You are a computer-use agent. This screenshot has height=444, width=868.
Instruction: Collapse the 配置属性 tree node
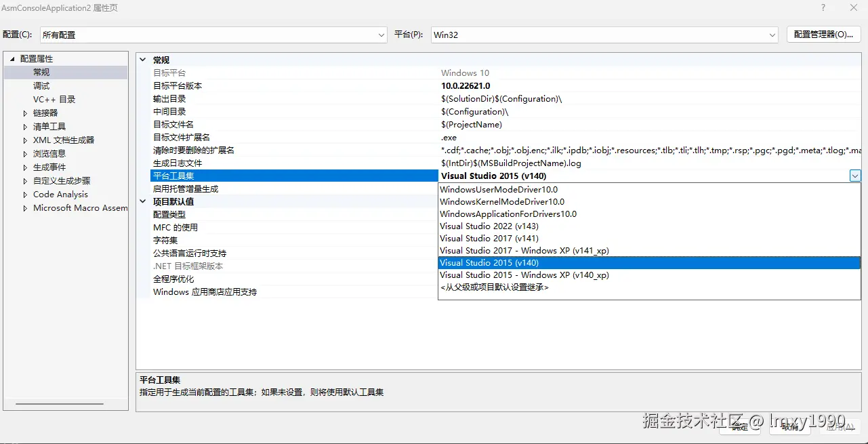pos(12,59)
